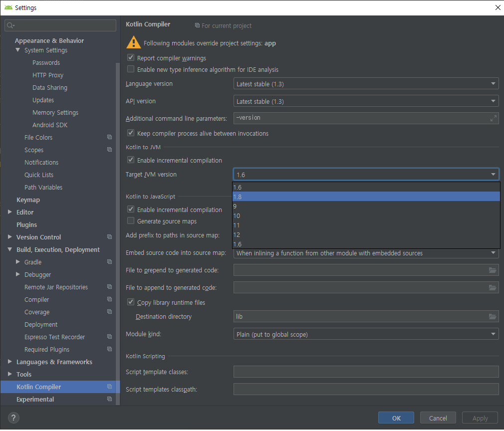This screenshot has width=504, height=431.
Task: Select 9 in JVM version list
Action: (366, 206)
